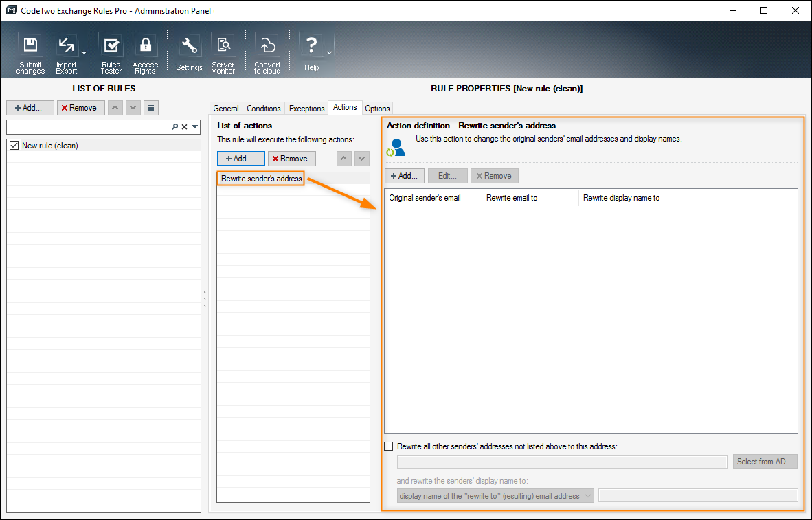Sort by Original sender's email column
This screenshot has width=812, height=520.
point(433,198)
